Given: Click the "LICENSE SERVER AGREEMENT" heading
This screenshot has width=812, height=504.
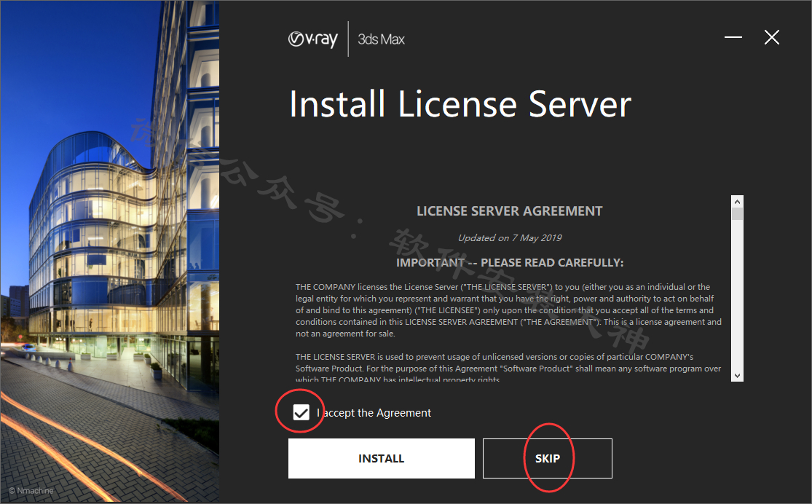Looking at the screenshot, I should click(x=510, y=211).
